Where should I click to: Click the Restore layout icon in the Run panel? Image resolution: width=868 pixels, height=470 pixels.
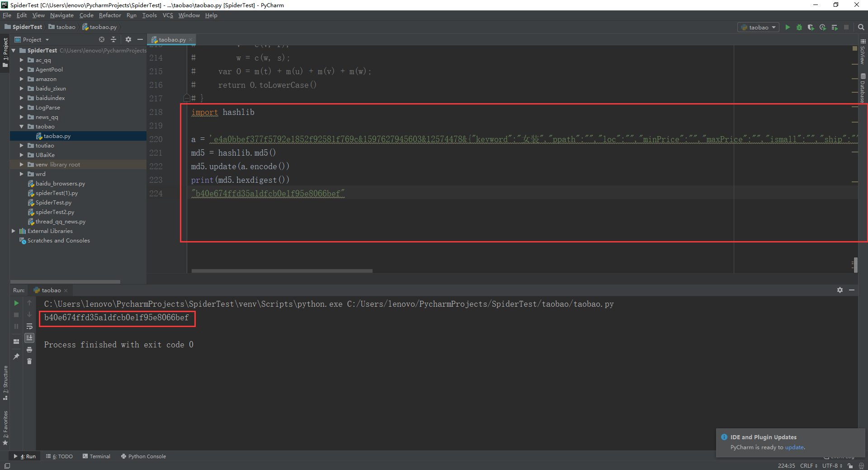click(x=16, y=341)
